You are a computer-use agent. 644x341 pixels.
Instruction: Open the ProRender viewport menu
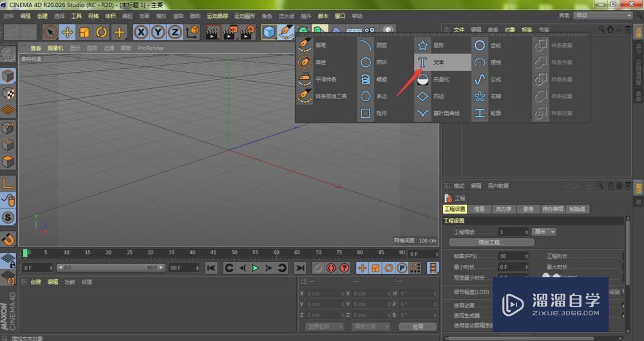tap(151, 48)
